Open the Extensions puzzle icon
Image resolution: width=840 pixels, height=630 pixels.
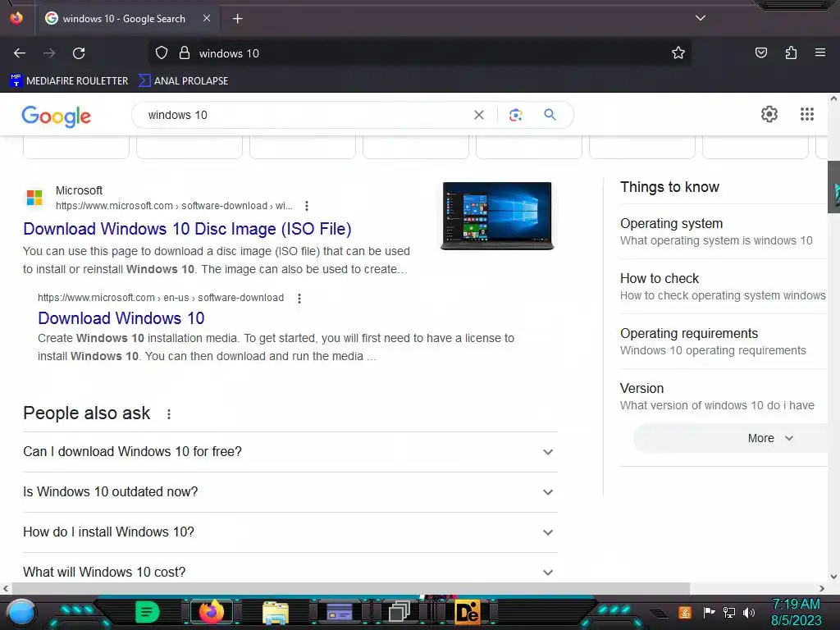(791, 52)
